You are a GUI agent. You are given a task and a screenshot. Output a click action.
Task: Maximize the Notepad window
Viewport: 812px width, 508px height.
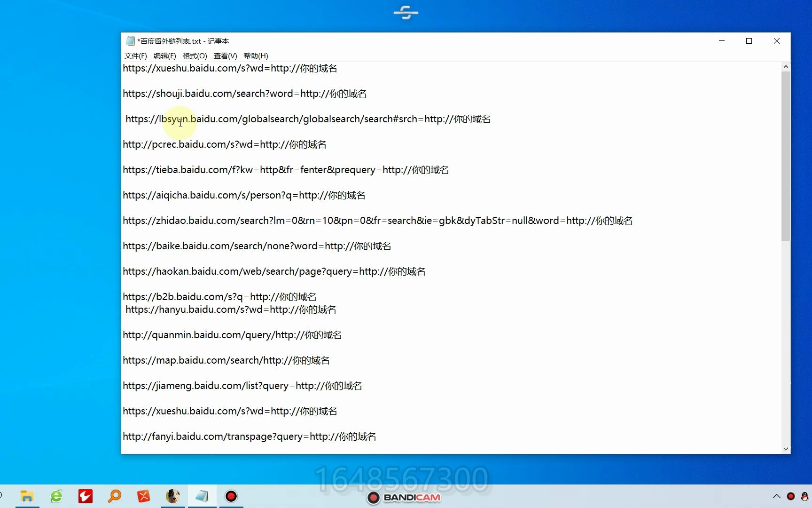[749, 41]
